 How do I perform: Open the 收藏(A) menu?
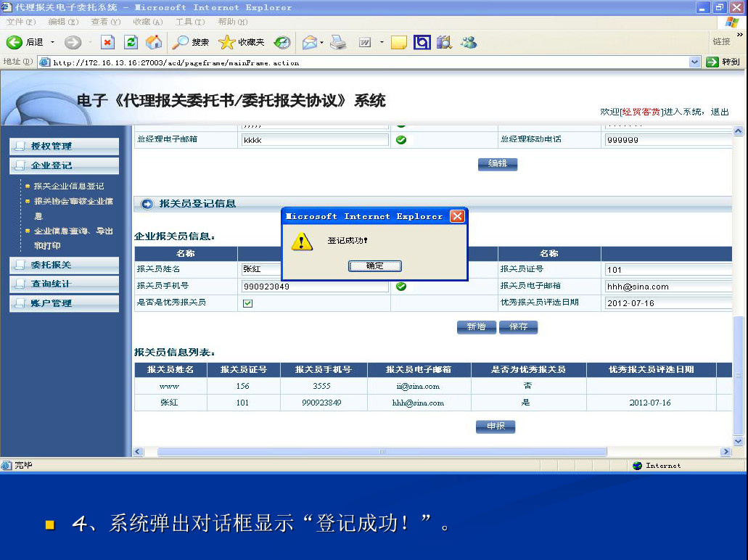pyautogui.click(x=148, y=22)
